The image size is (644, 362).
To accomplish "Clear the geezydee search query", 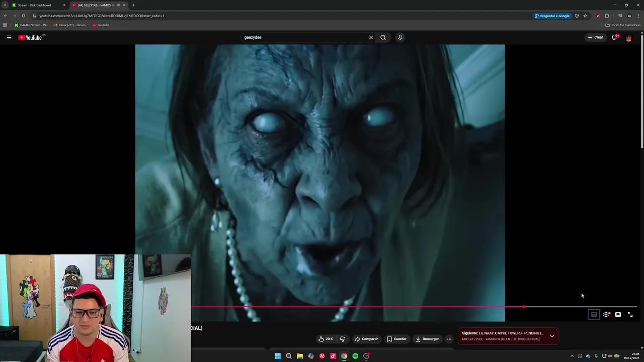I will pyautogui.click(x=371, y=37).
